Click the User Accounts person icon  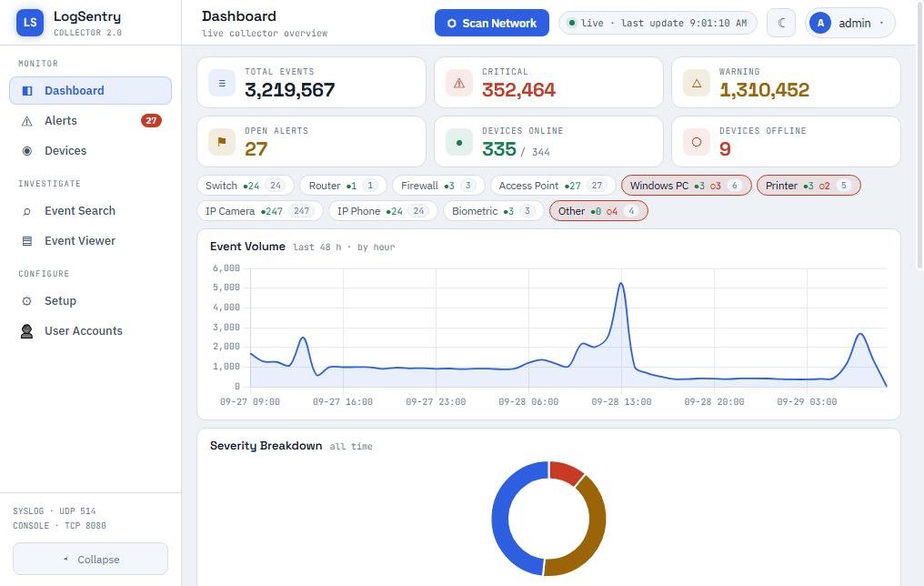[x=27, y=331]
